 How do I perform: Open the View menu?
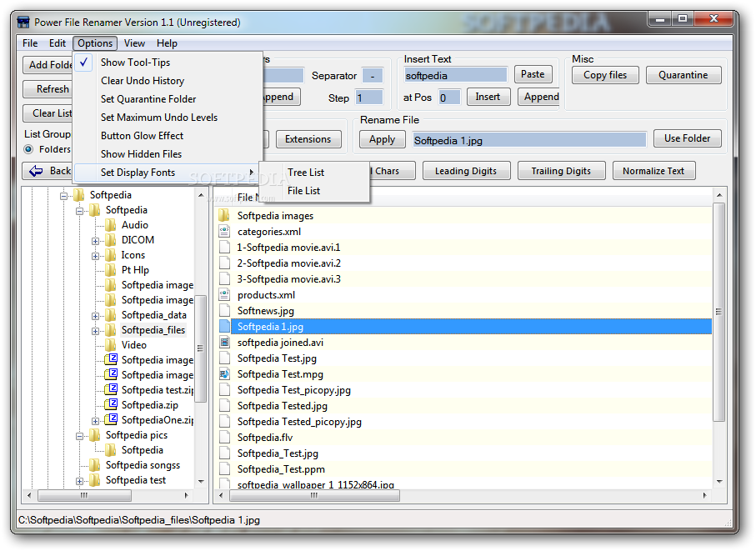pos(134,43)
